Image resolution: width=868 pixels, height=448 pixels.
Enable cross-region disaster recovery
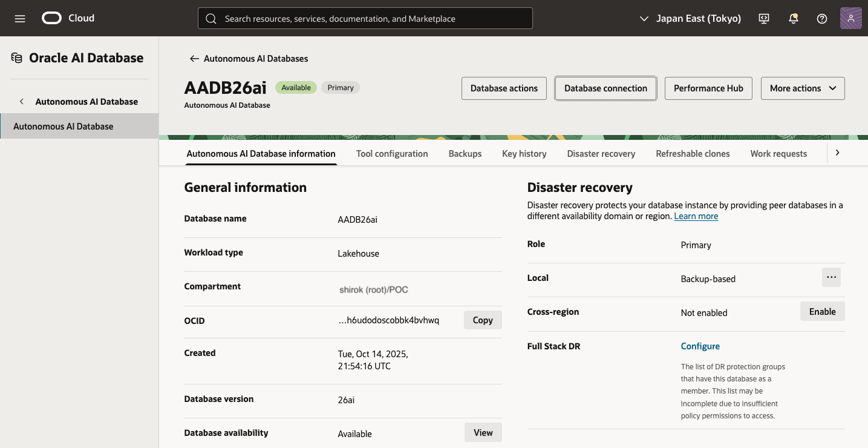pyautogui.click(x=822, y=312)
